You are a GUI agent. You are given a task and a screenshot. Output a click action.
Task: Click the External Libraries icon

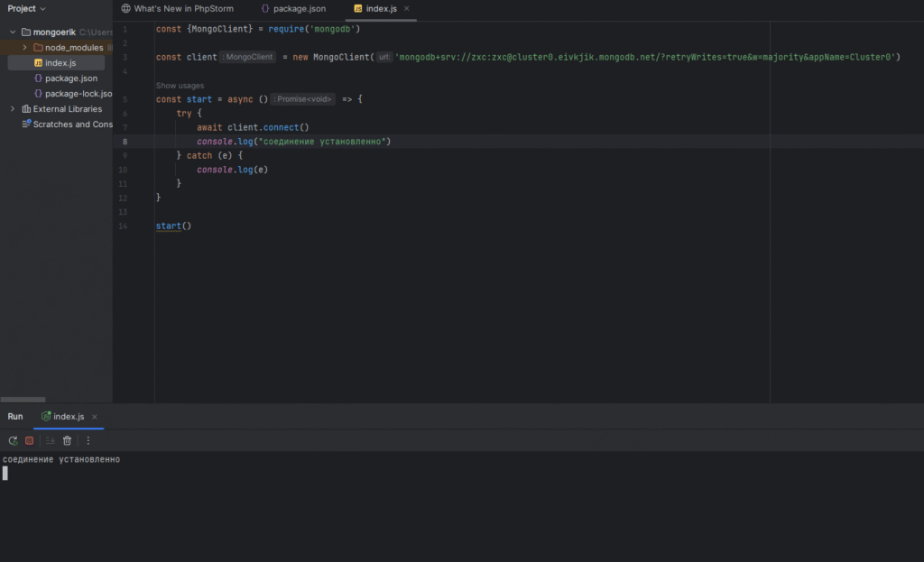click(26, 109)
